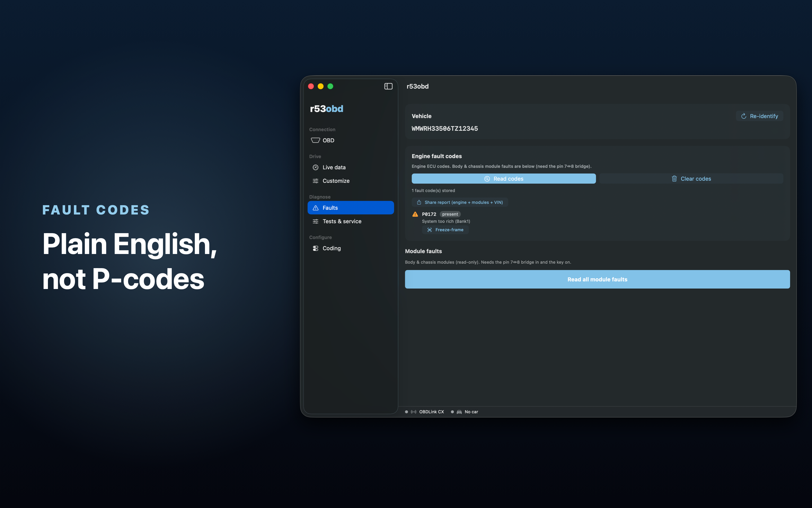Click the status dot before OBDLink CX
Screen dimensions: 812x508
[x=406, y=412]
